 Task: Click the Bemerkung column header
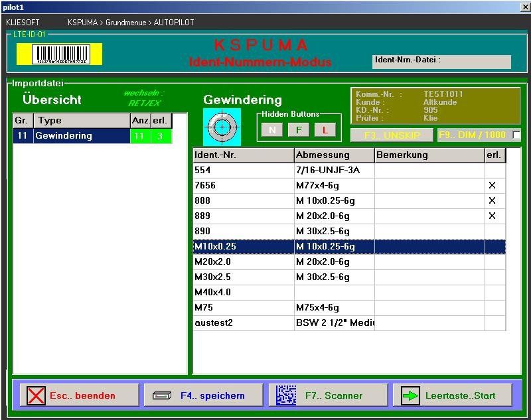click(x=429, y=155)
